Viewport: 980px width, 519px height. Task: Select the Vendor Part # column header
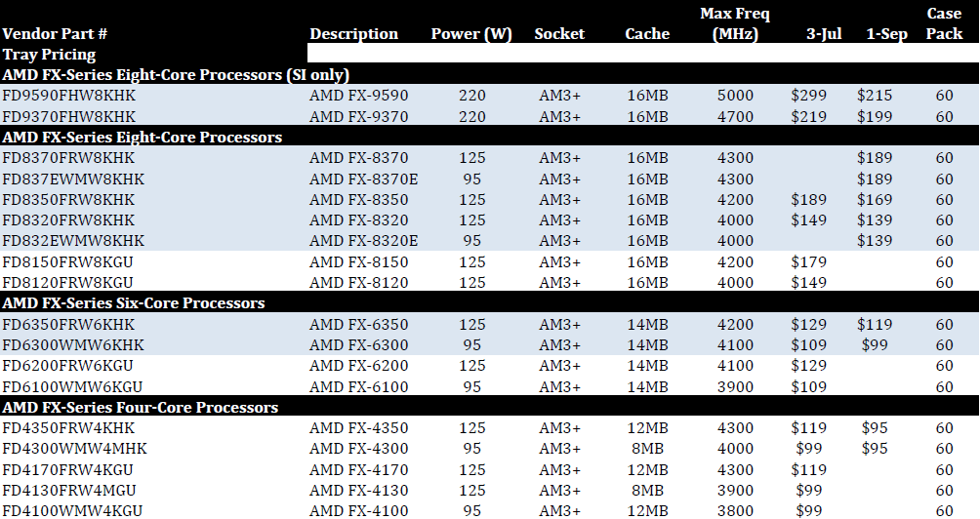click(x=55, y=34)
